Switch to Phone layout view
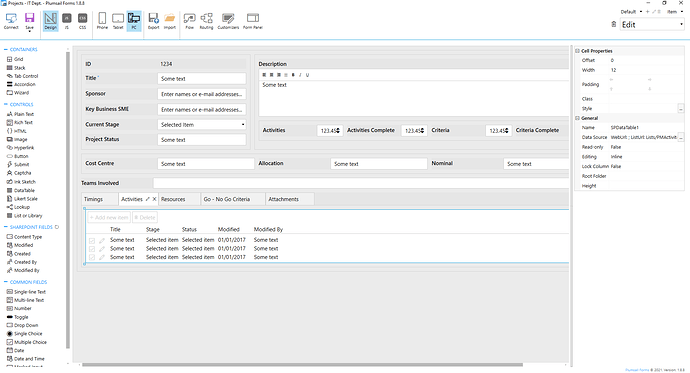 click(x=102, y=18)
